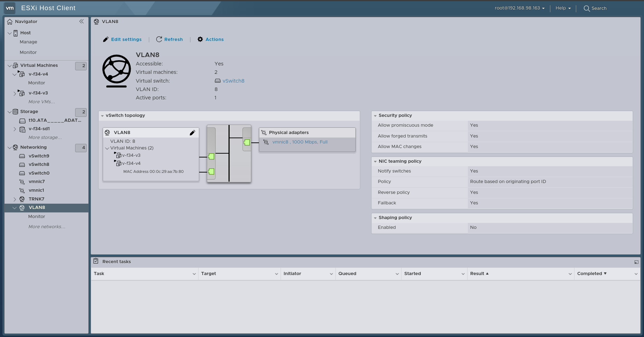Select v-f34-v3 VM in topology box
Image resolution: width=644 pixels, height=337 pixels.
point(131,155)
